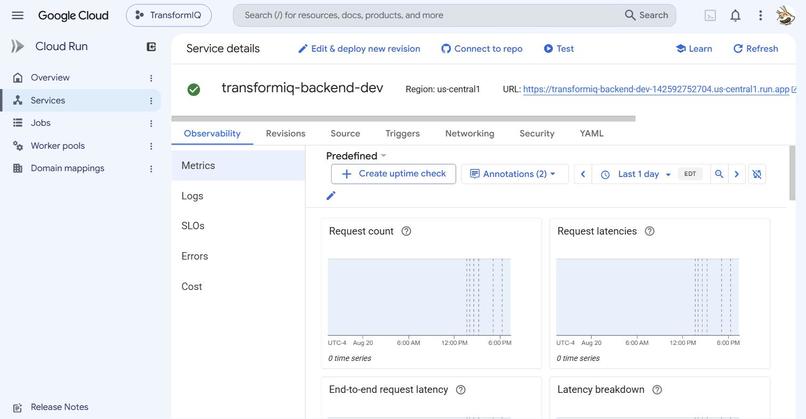Expand the Predefined dashboard dropdown
806x419 pixels.
coord(356,156)
